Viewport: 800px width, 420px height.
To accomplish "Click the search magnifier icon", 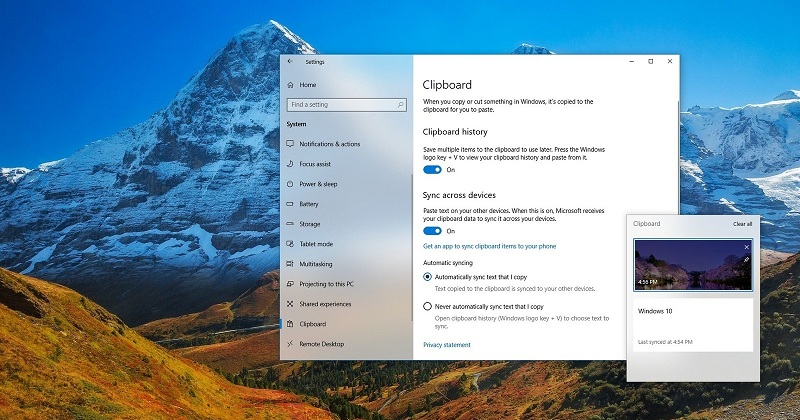I will tap(401, 105).
